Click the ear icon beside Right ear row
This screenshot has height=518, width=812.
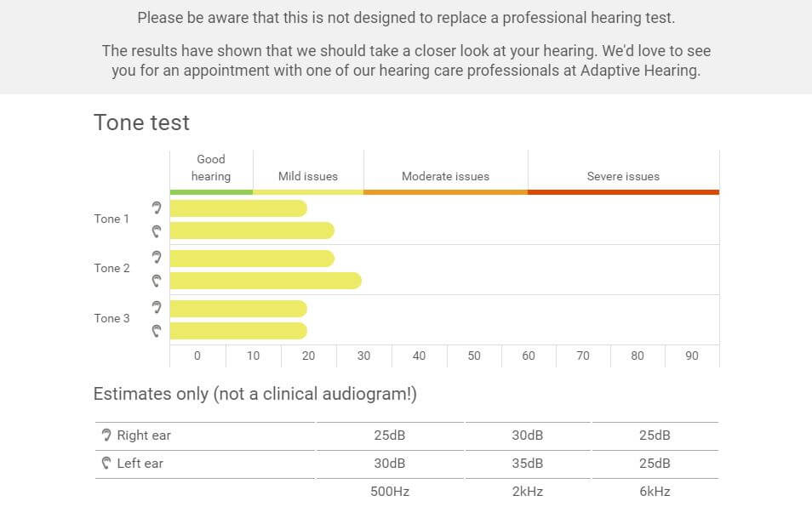pyautogui.click(x=106, y=435)
